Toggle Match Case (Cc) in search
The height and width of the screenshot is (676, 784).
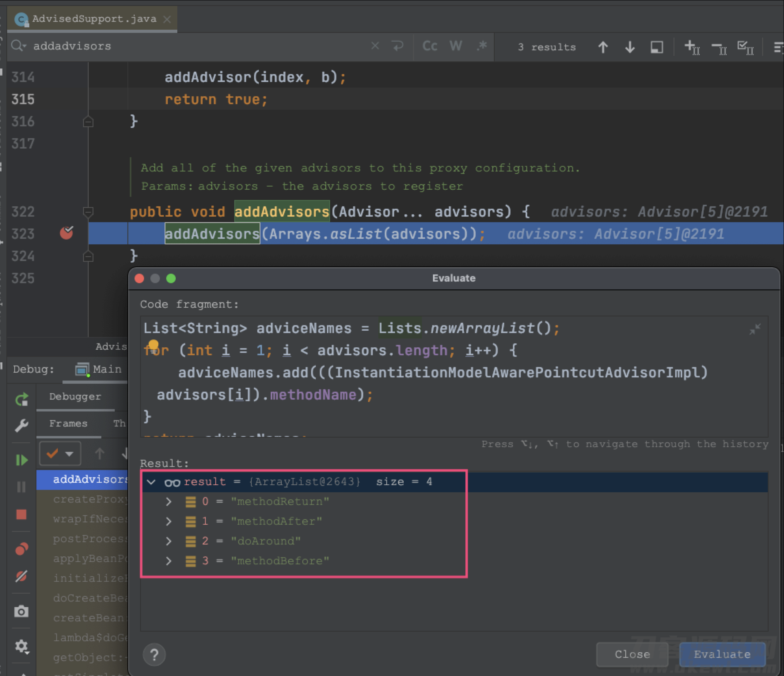(430, 46)
